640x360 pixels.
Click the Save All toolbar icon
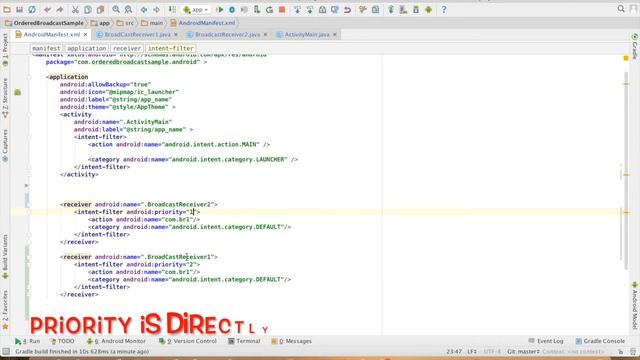click(19, 9)
